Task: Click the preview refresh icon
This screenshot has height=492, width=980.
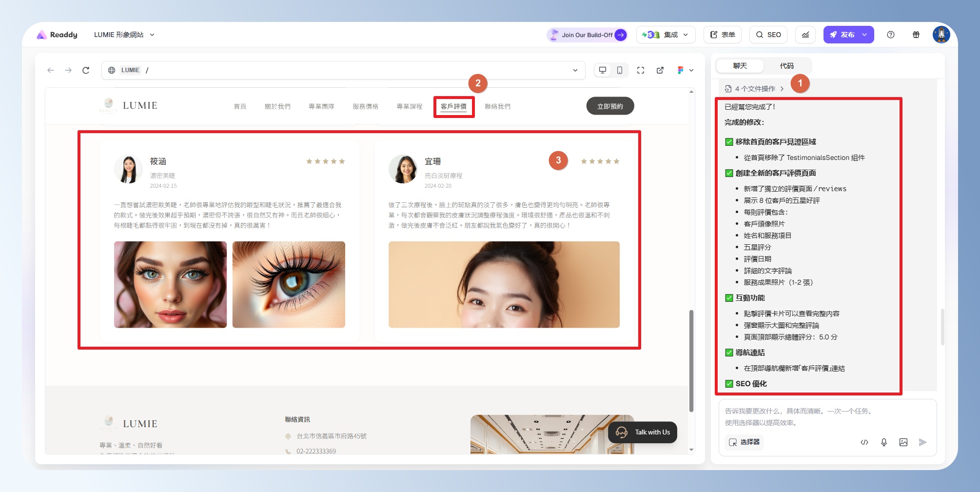Action: [86, 70]
